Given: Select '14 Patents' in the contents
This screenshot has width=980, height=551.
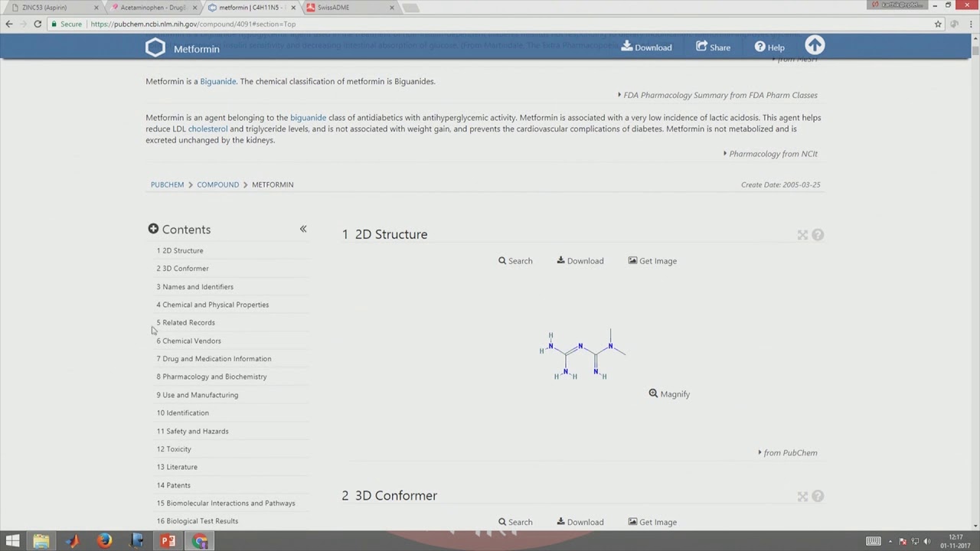Looking at the screenshot, I should (173, 485).
